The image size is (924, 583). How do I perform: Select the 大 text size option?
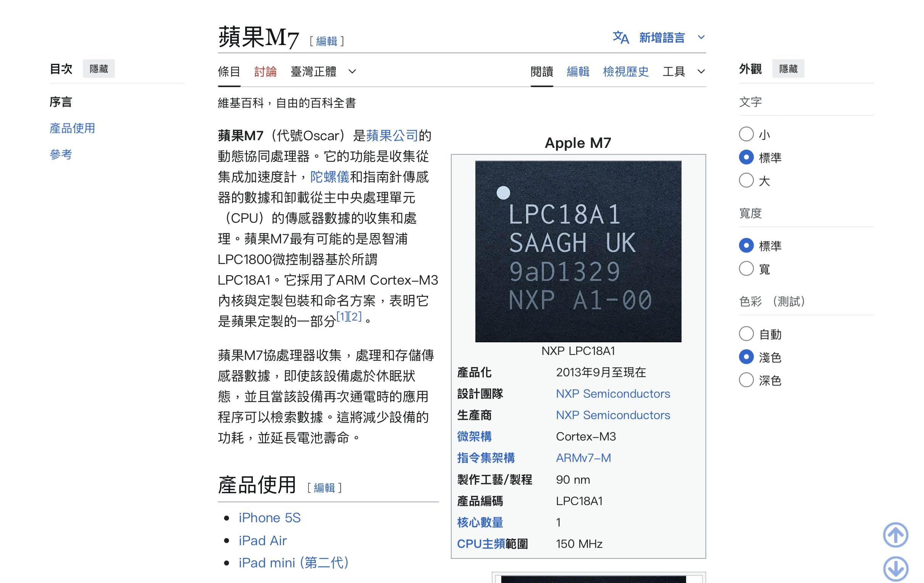(746, 180)
